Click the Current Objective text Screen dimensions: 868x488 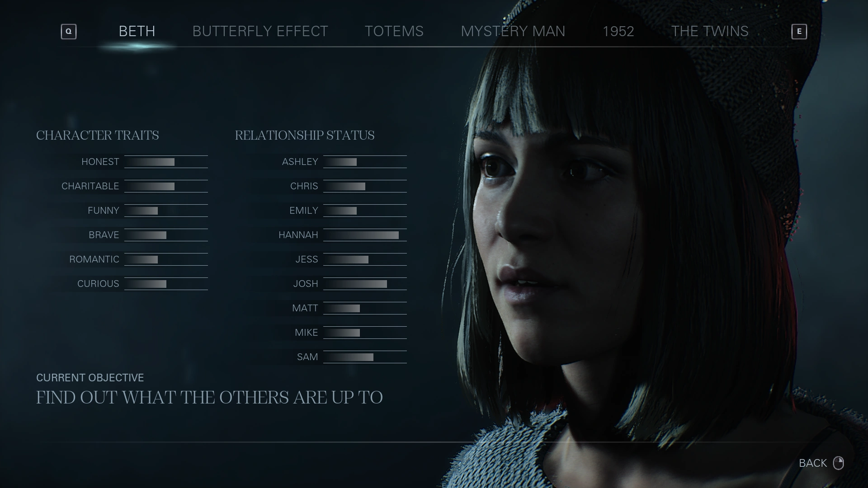point(209,398)
